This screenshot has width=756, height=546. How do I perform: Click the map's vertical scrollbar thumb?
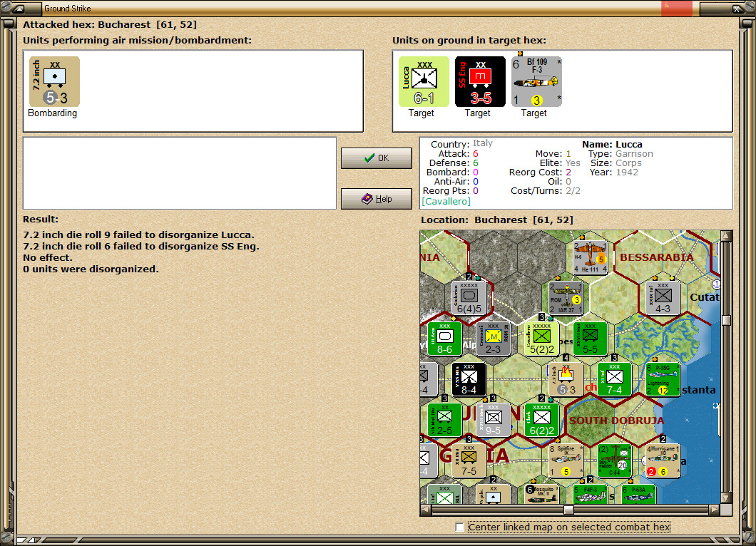pos(726,321)
